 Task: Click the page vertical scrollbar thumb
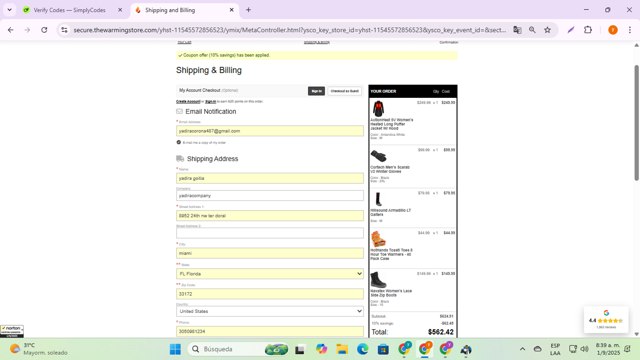click(636, 122)
